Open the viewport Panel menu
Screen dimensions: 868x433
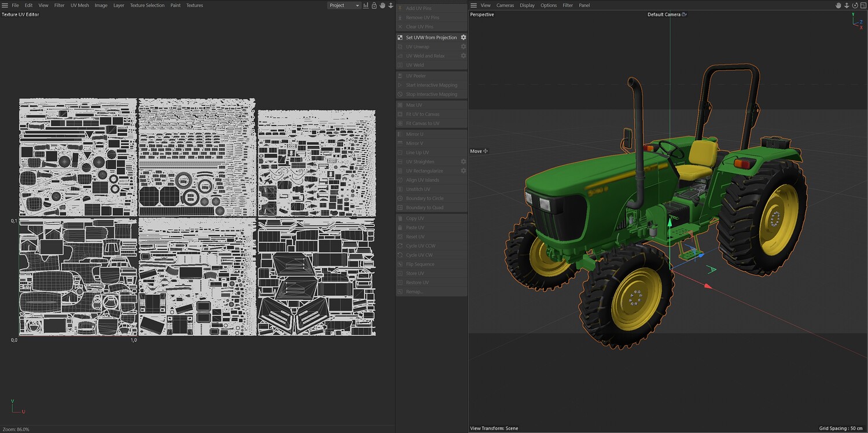coord(584,5)
